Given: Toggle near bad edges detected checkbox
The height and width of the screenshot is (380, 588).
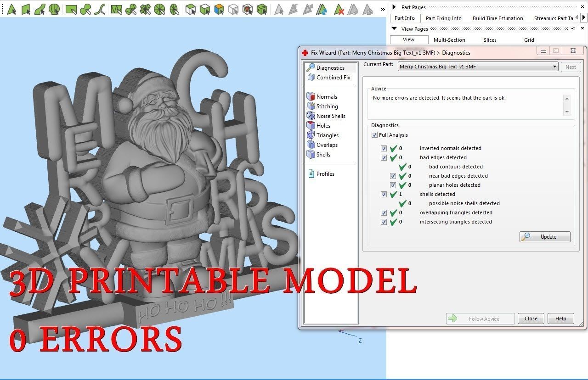Looking at the screenshot, I should coord(393,176).
